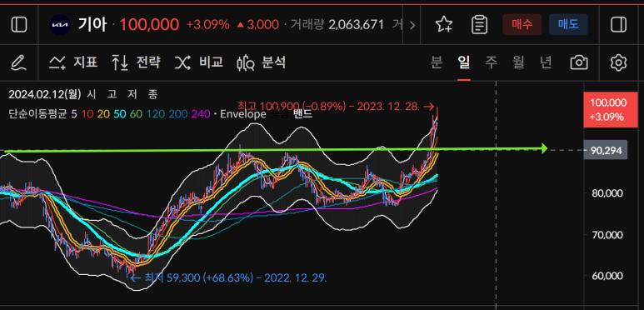Switch to 주 weekly chart

coord(491,62)
